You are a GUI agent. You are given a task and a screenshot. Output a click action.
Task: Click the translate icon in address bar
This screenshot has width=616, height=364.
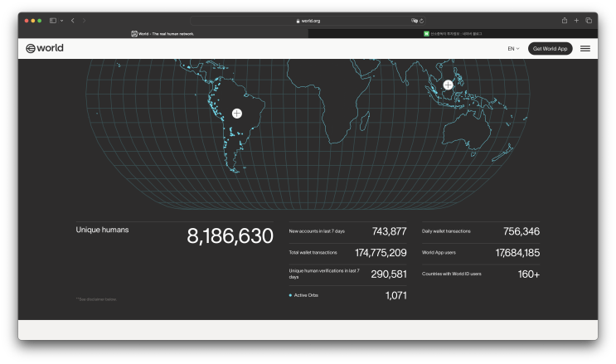click(414, 21)
